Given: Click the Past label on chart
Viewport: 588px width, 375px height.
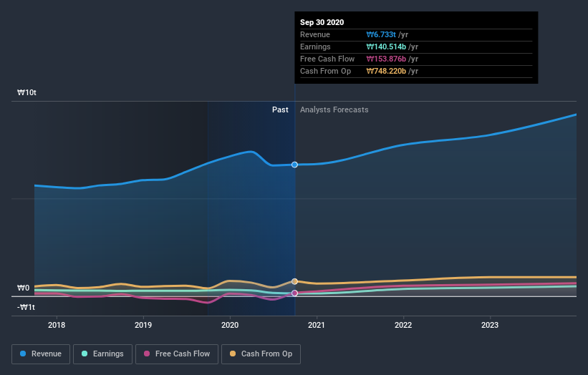Looking at the screenshot, I should [x=280, y=109].
